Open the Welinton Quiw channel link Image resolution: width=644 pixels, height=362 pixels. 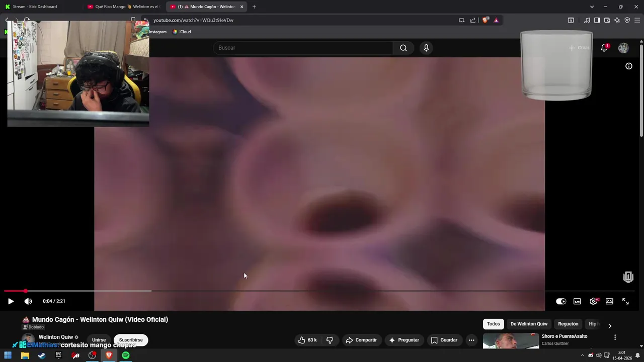click(56, 337)
